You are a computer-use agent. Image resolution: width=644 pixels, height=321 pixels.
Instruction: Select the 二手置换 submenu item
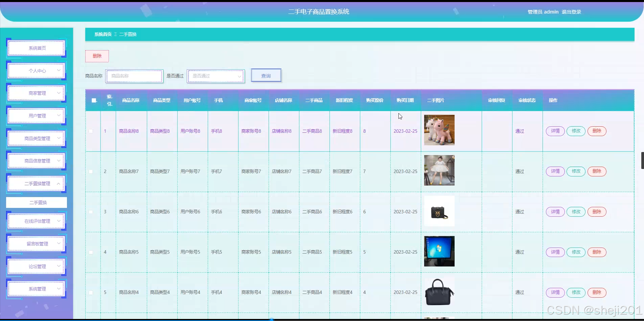pos(36,202)
